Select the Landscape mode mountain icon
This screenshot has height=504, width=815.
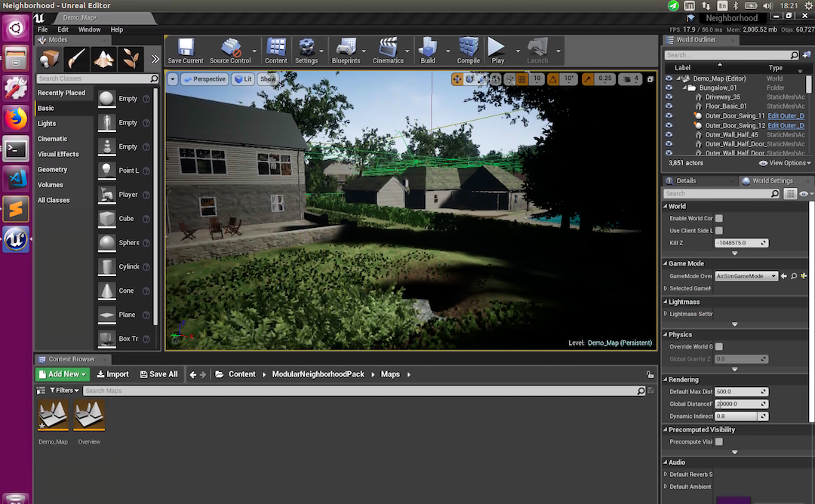(x=103, y=58)
